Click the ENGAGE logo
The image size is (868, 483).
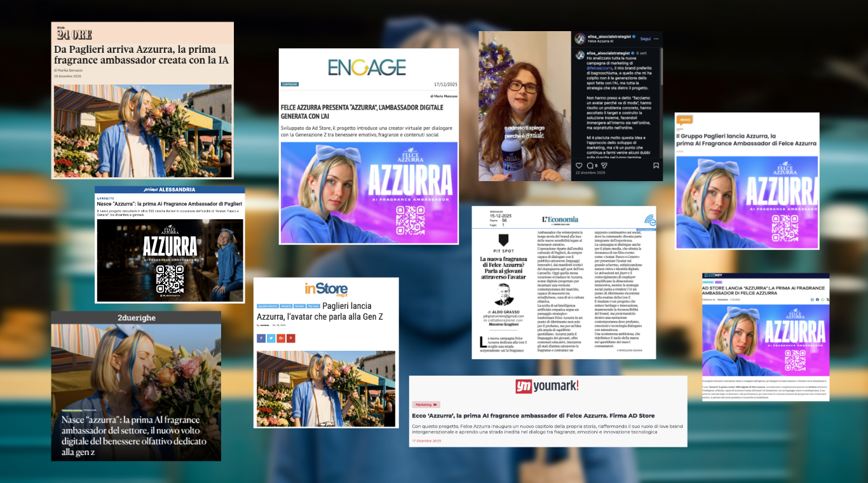[367, 67]
